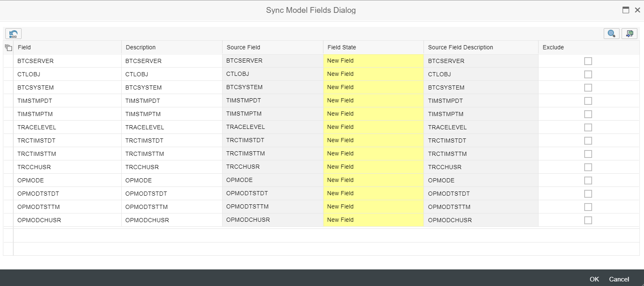This screenshot has width=644, height=286.
Task: Tick the Exclude box for TRACELEVEL
Action: (588, 128)
